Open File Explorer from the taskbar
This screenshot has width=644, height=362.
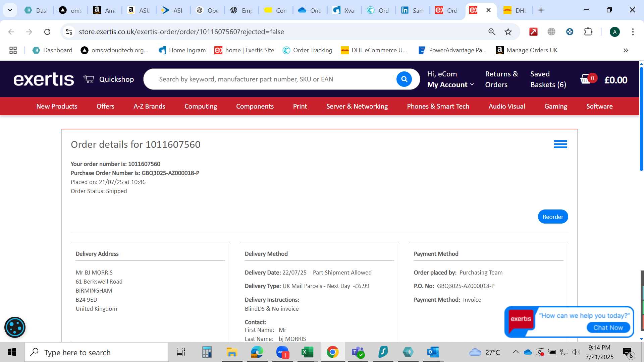232,352
